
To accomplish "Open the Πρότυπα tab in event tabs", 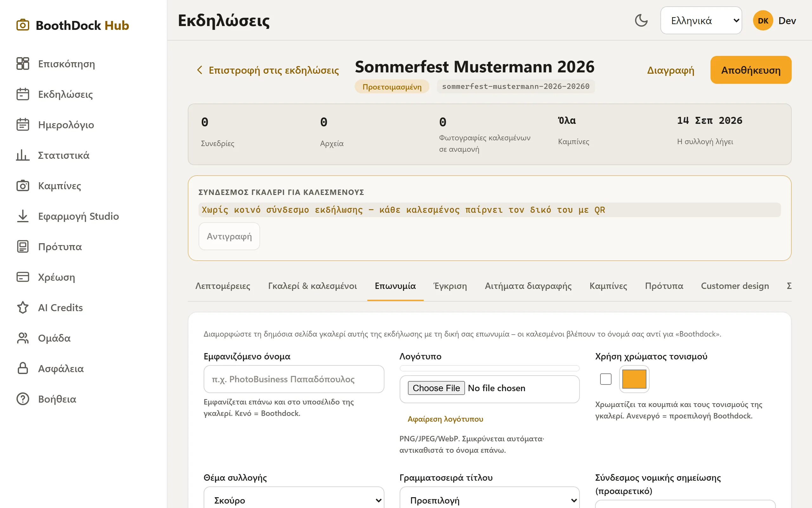I will click(664, 286).
